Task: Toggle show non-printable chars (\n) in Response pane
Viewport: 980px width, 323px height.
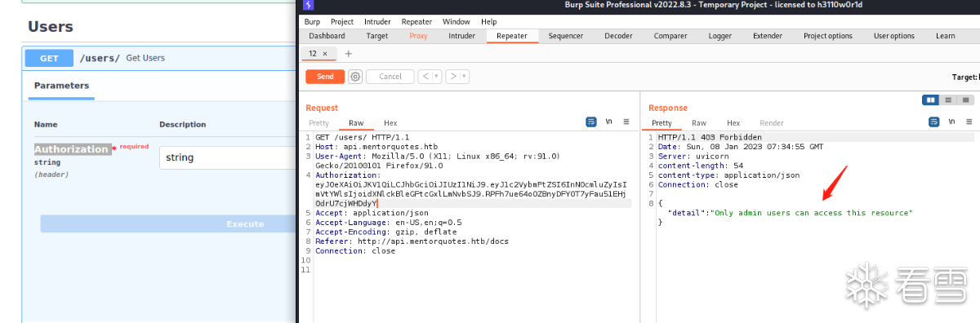Action: [x=952, y=122]
